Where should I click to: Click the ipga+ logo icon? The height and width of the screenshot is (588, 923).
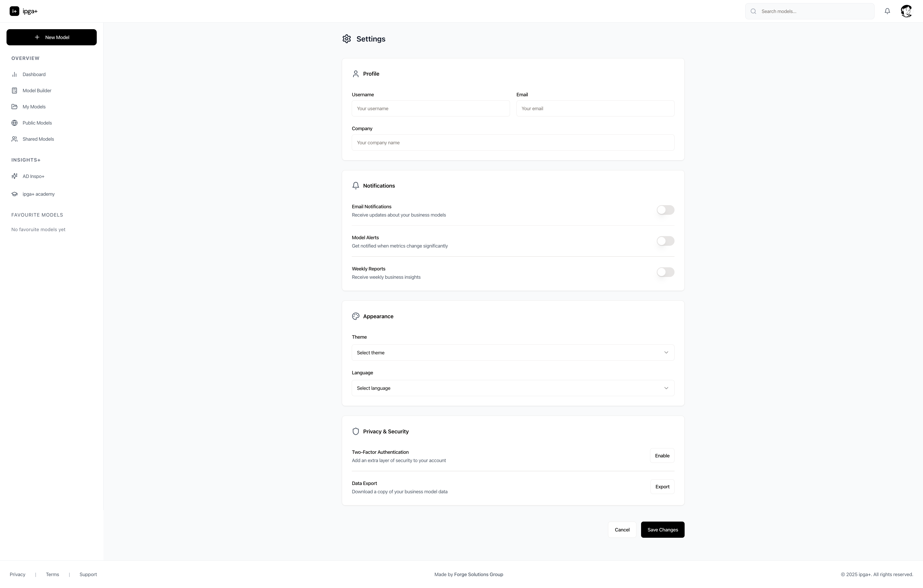[x=14, y=11]
